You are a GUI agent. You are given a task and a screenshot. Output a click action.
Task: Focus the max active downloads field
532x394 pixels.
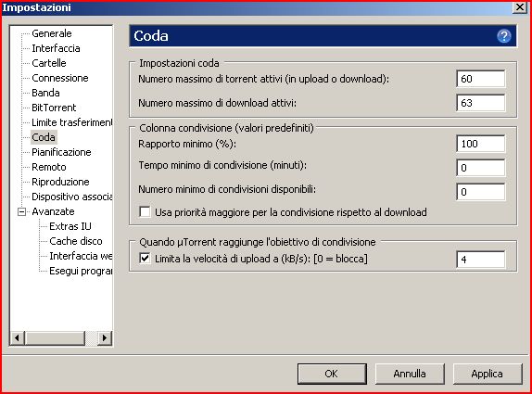tap(480, 103)
